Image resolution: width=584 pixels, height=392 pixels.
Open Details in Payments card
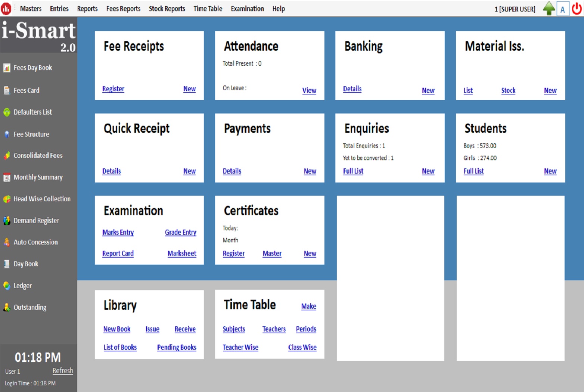tap(232, 171)
